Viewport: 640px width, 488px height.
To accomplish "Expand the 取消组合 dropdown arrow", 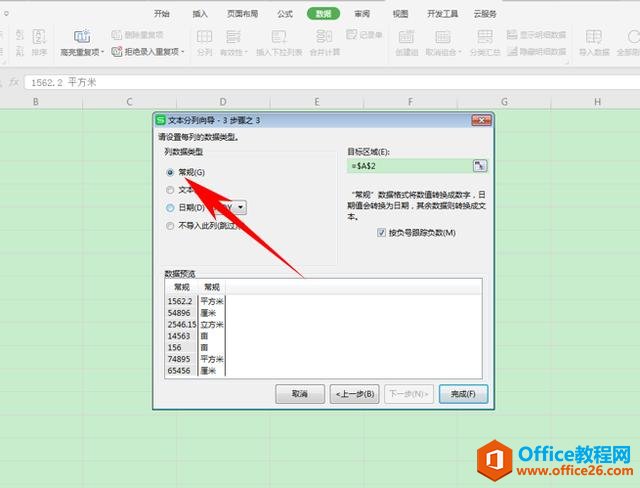I will click(x=460, y=52).
